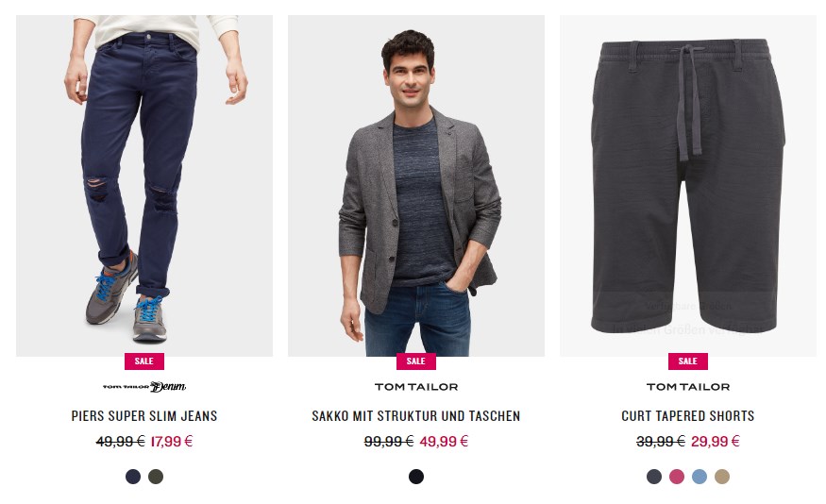The width and height of the screenshot is (826, 504).
Task: Choose beige swatch for Curt shorts
Action: pos(722,477)
